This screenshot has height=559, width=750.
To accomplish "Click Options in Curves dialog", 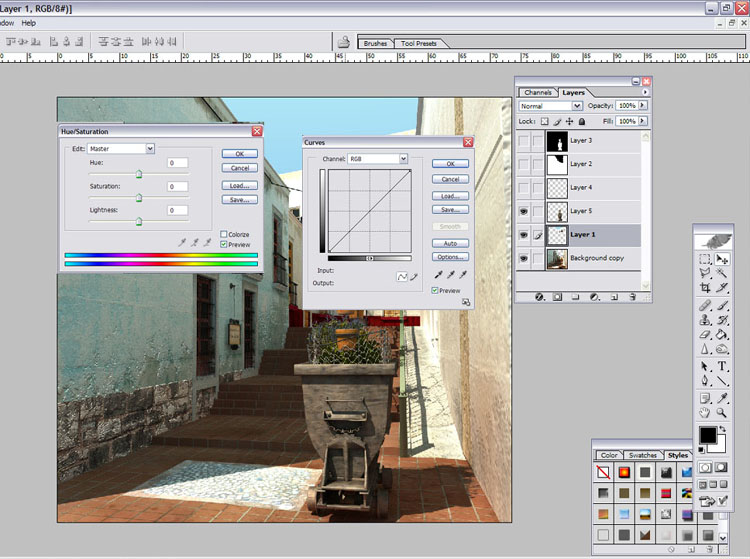I will [x=450, y=257].
